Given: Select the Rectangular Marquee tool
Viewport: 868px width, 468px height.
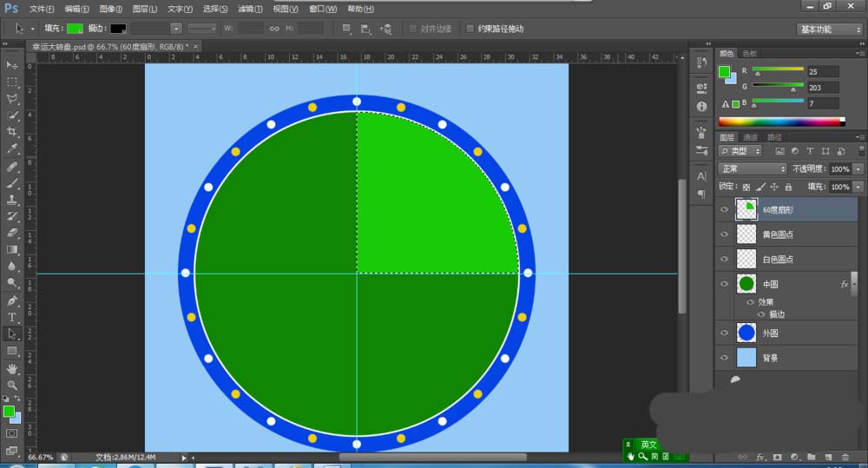Looking at the screenshot, I should (x=11, y=82).
